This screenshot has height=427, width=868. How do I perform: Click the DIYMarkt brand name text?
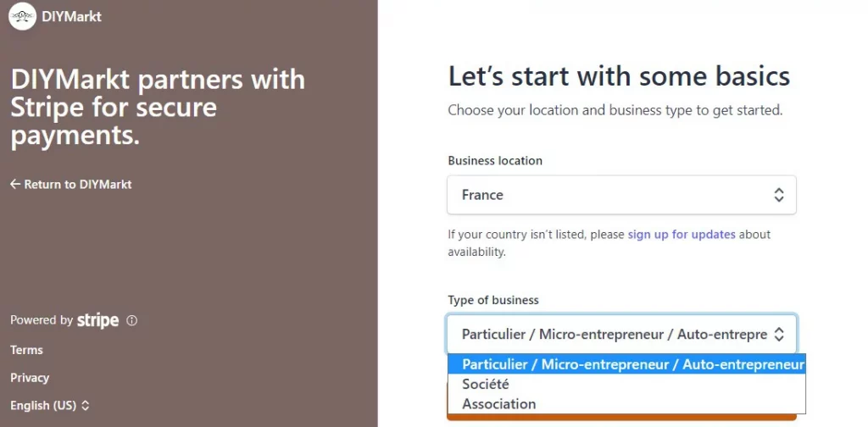pos(71,16)
